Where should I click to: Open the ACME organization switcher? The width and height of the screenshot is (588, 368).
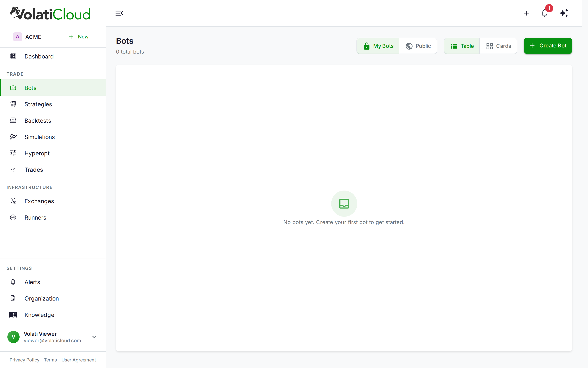click(27, 37)
